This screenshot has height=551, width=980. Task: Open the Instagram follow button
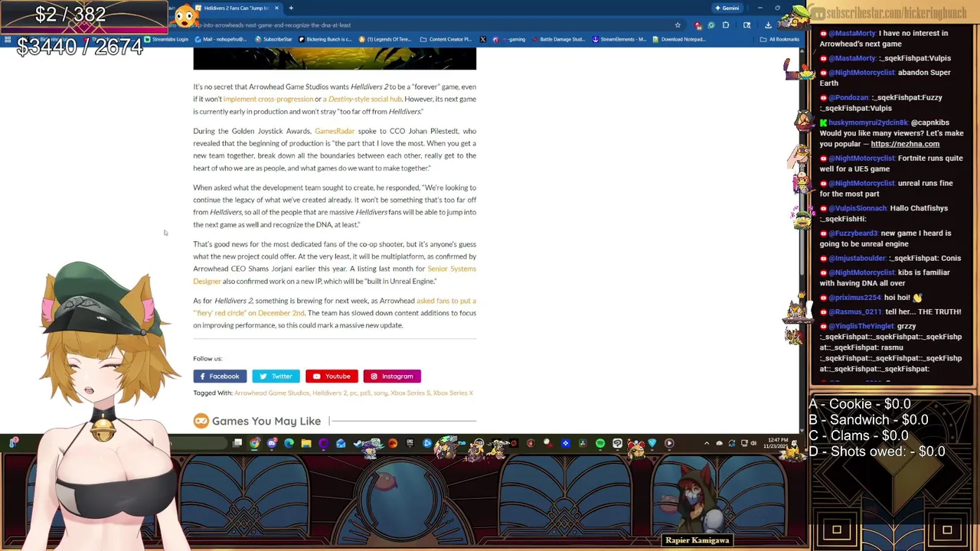point(392,376)
